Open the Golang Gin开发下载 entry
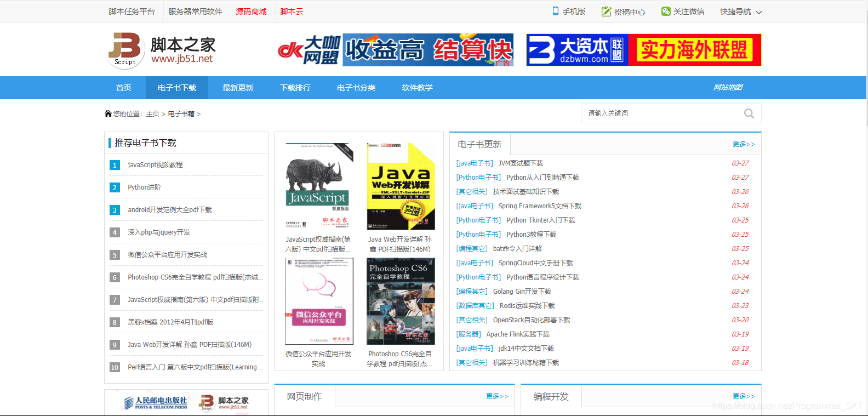868x416 pixels. click(x=522, y=292)
